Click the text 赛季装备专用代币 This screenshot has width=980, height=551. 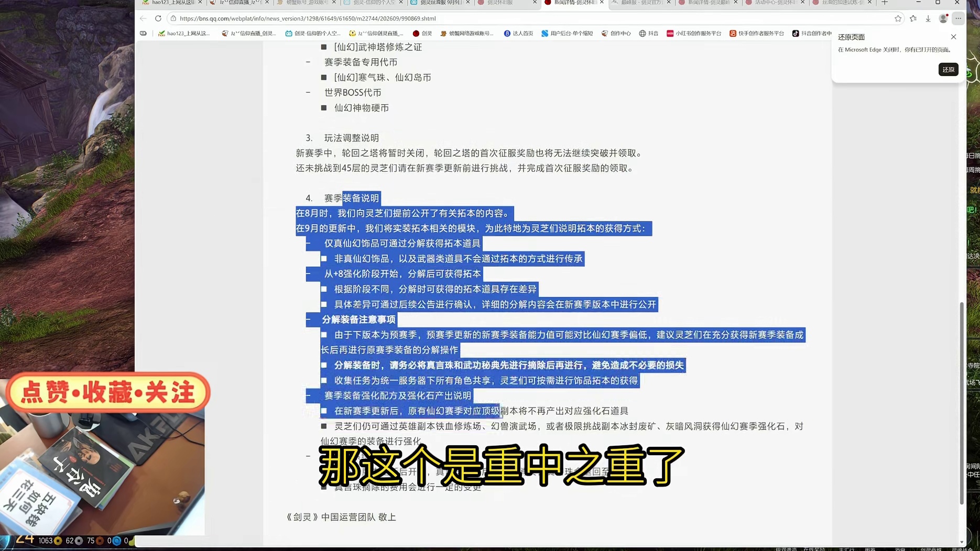(361, 62)
